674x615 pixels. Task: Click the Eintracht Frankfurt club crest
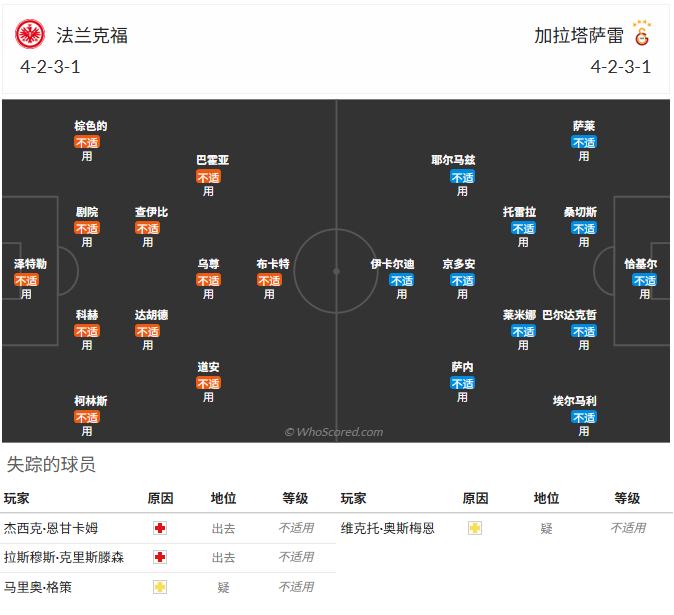(x=30, y=35)
